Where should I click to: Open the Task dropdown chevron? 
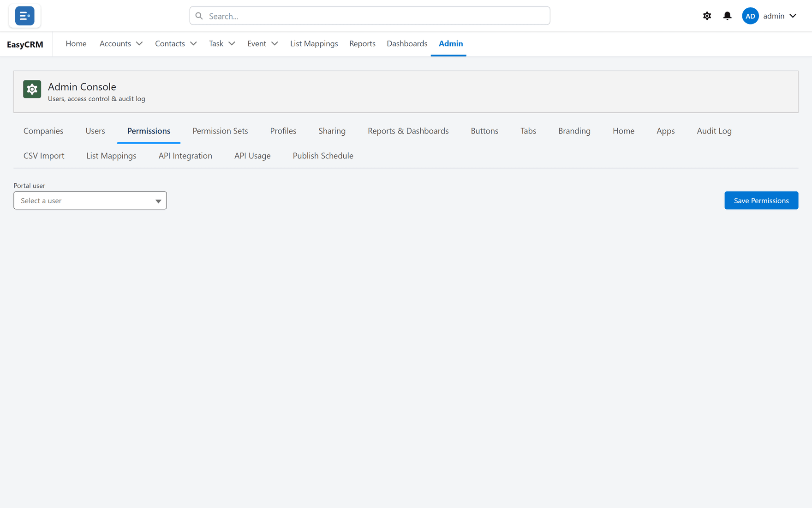tap(232, 43)
